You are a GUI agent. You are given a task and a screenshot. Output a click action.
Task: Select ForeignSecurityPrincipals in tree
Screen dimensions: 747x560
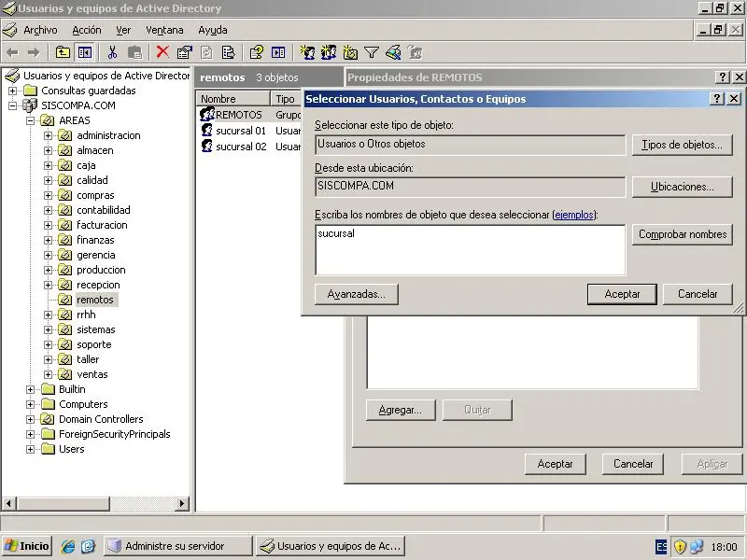(114, 434)
